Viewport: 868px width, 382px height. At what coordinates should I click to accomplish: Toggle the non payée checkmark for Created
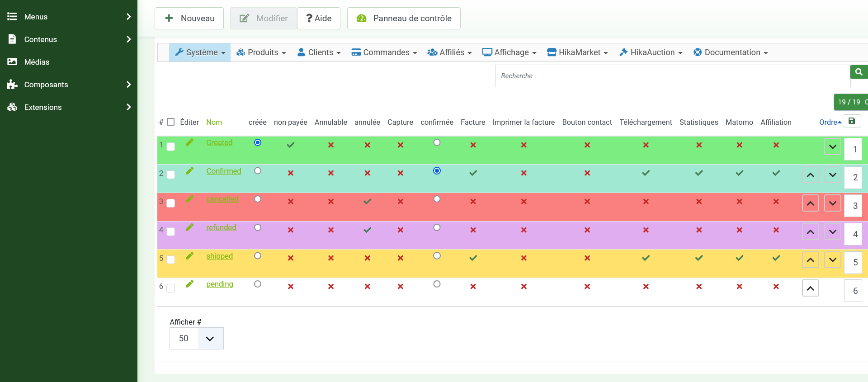click(x=291, y=145)
